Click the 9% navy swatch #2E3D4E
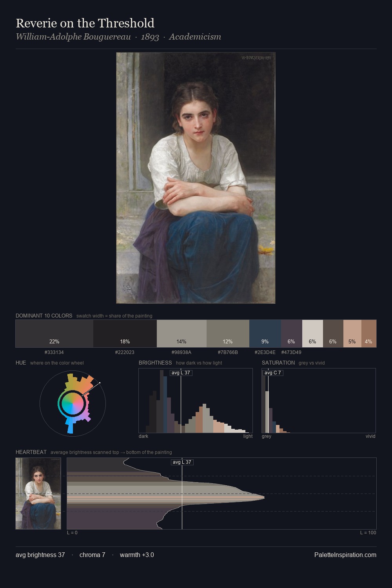The height and width of the screenshot is (588, 392). (x=265, y=334)
